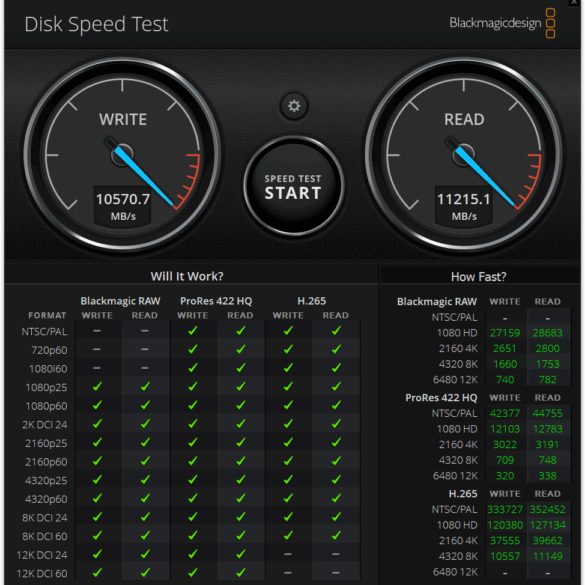Select the 12783 read value
This screenshot has height=585, width=585.
(x=547, y=429)
